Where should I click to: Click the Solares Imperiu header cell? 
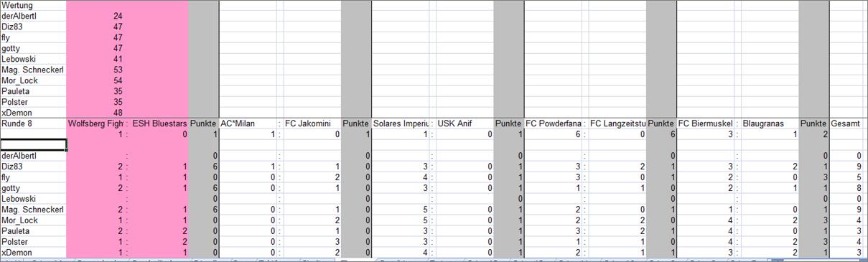click(x=401, y=123)
